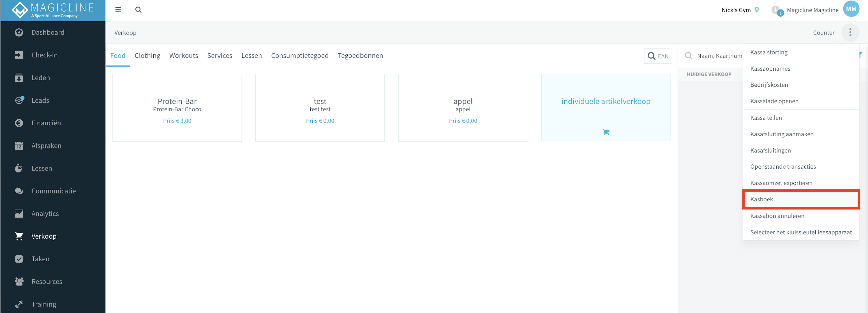Viewport: 868px width, 313px height.
Task: Click the Resources people icon
Action: tap(19, 281)
